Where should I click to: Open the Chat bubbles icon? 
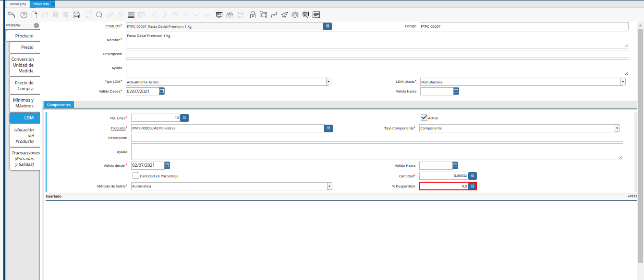point(121,15)
